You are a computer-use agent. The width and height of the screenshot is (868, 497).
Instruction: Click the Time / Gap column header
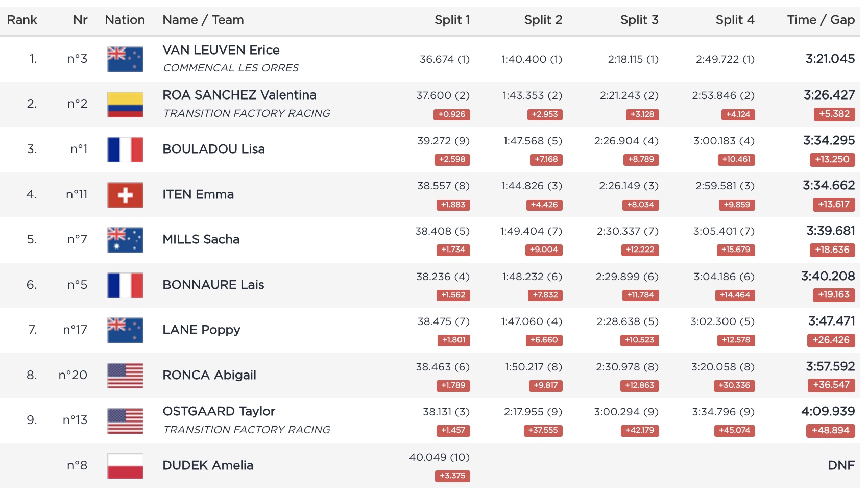[821, 20]
